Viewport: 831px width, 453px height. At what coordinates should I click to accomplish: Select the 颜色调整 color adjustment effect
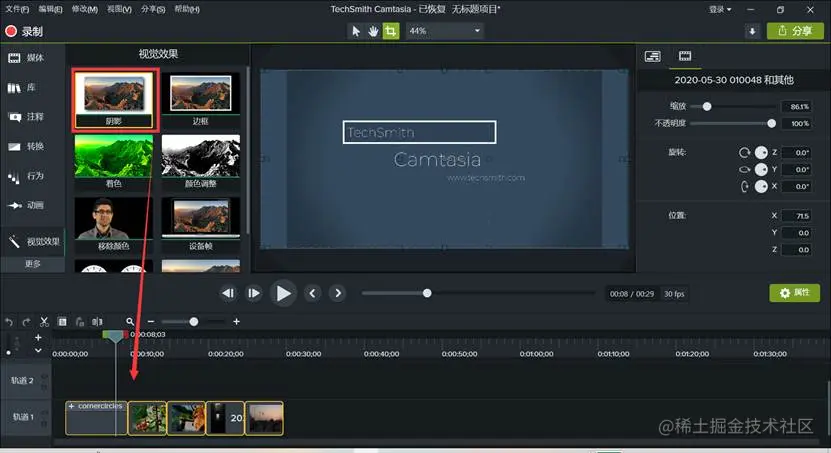tap(200, 162)
